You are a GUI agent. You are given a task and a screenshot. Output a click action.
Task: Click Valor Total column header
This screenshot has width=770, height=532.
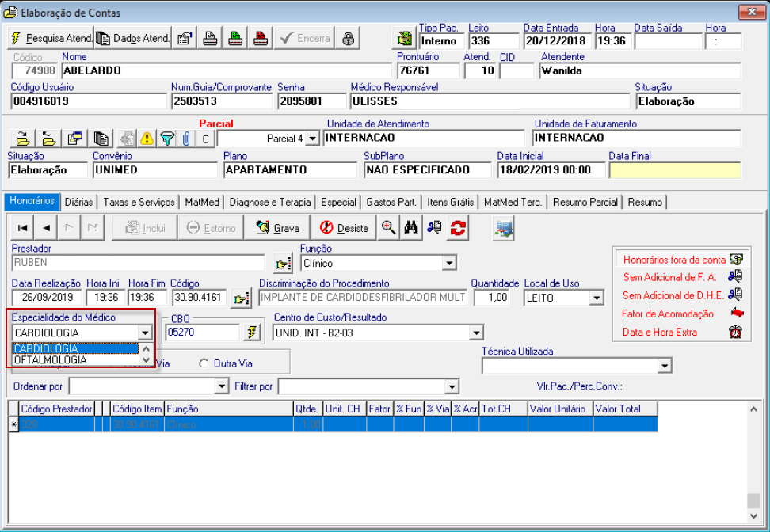point(625,408)
